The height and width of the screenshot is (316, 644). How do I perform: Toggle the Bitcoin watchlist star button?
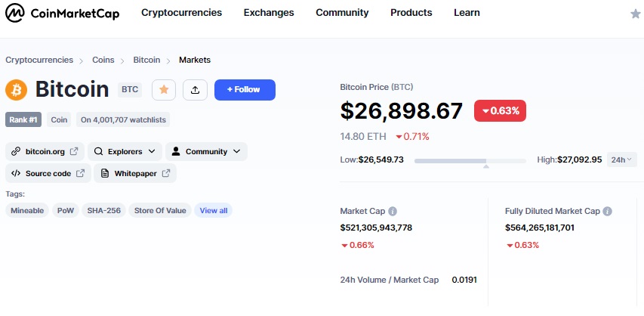(164, 90)
